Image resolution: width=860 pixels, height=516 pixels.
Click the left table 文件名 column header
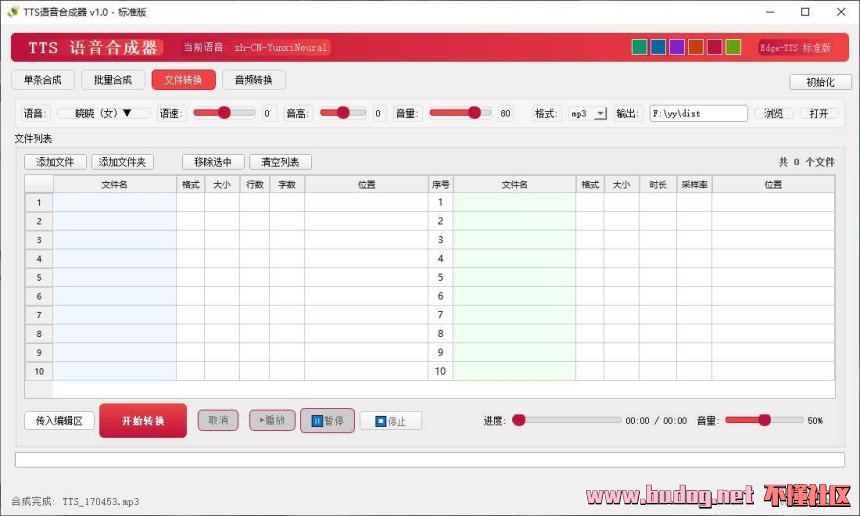(x=115, y=185)
